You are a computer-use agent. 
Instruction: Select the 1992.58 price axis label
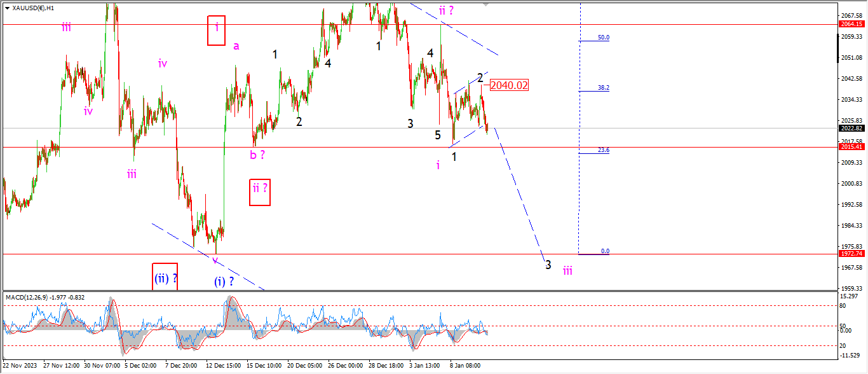point(851,205)
